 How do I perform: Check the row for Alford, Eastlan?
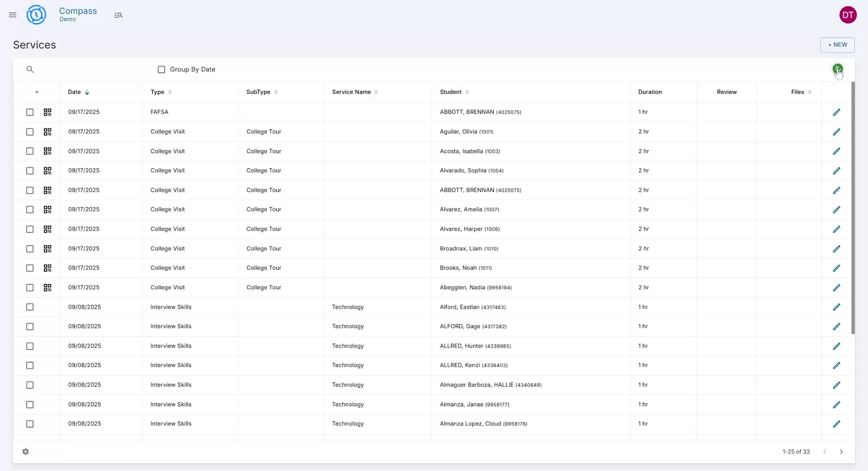pos(30,307)
